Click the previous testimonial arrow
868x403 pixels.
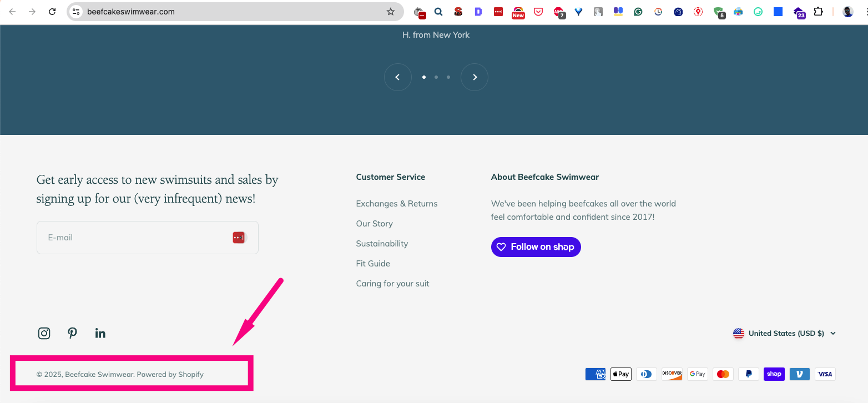[398, 77]
